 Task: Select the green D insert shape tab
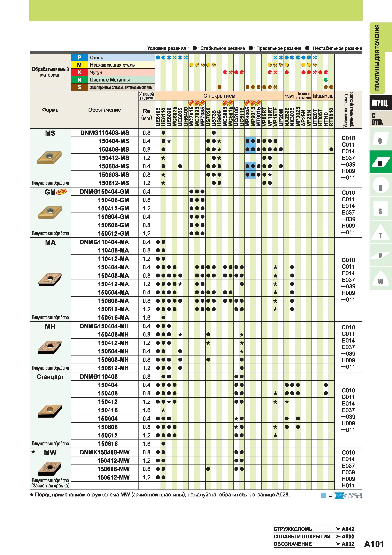pyautogui.click(x=380, y=162)
